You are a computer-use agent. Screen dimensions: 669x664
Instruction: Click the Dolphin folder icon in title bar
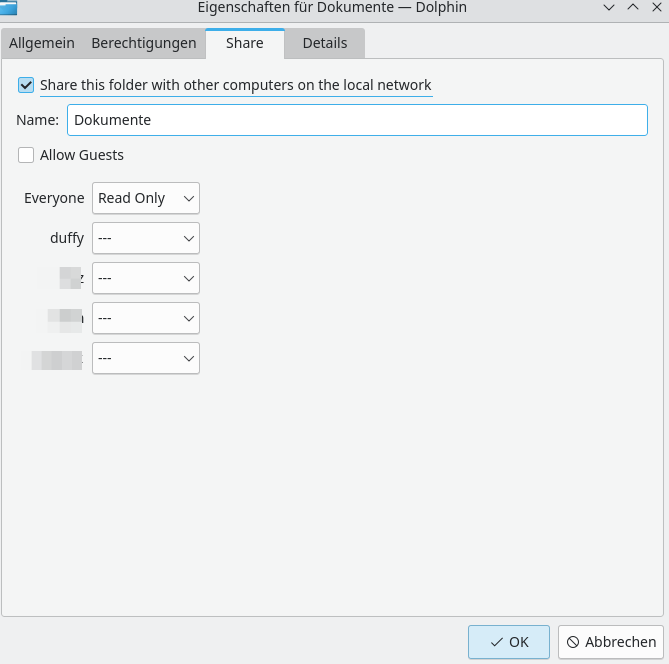pyautogui.click(x=9, y=7)
